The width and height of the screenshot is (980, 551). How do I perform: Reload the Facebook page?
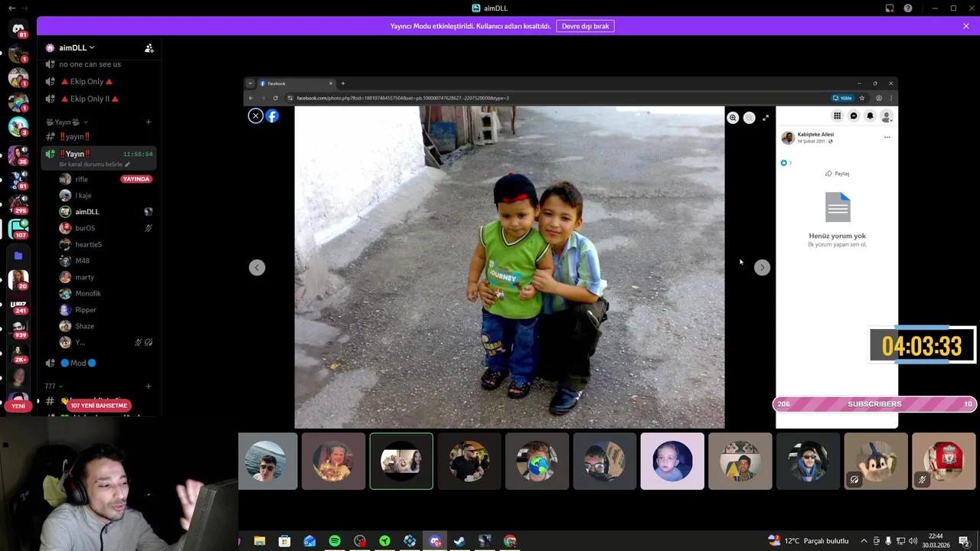(x=275, y=98)
